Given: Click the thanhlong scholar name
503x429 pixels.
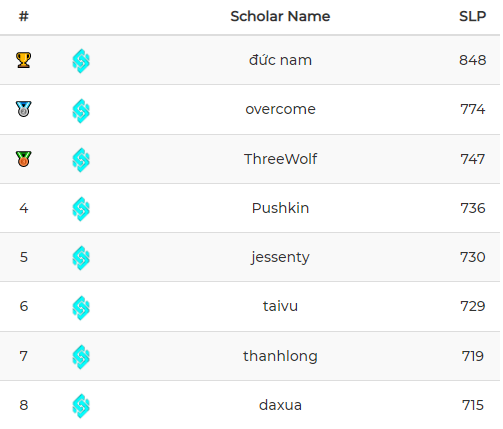Looking at the screenshot, I should (x=280, y=356).
